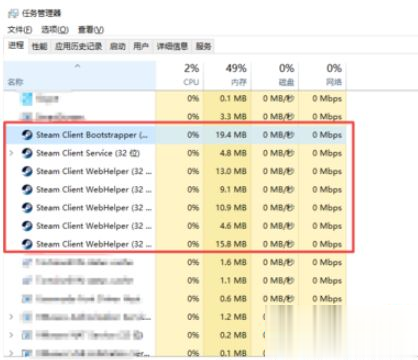Sort by the 名称 column header
Viewport: 418px width, 360px height.
(x=79, y=76)
